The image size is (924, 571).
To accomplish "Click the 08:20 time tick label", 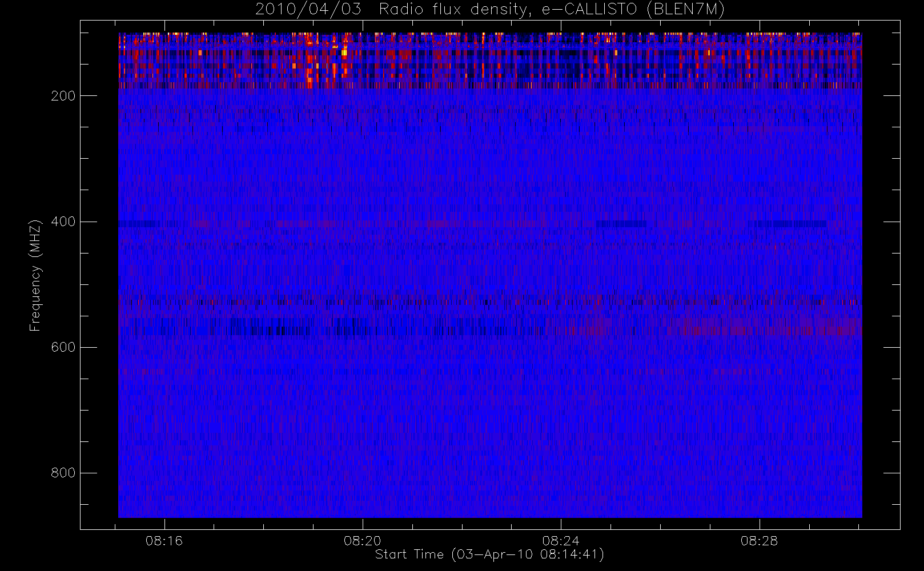I will (x=363, y=541).
